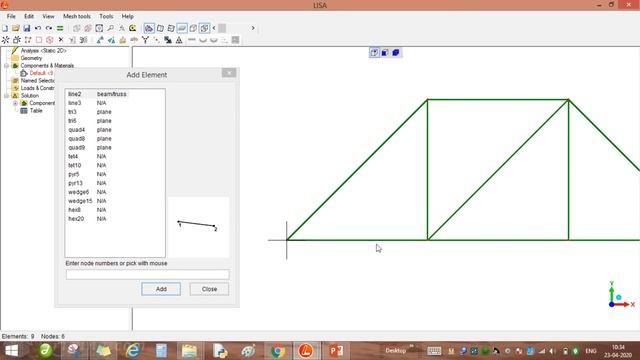Open the View menu
Screen dimensions: 640x360
point(48,16)
